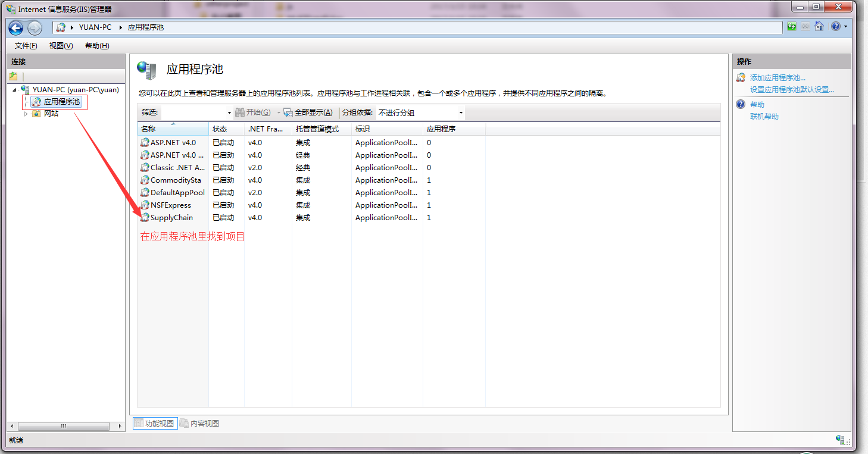Click 添加应用程序池... action link

point(778,78)
